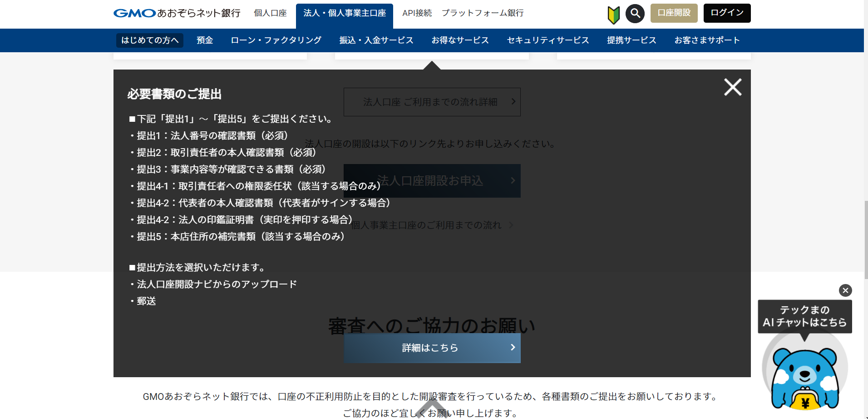Click the green-yellow beginner mark icon

(x=614, y=15)
